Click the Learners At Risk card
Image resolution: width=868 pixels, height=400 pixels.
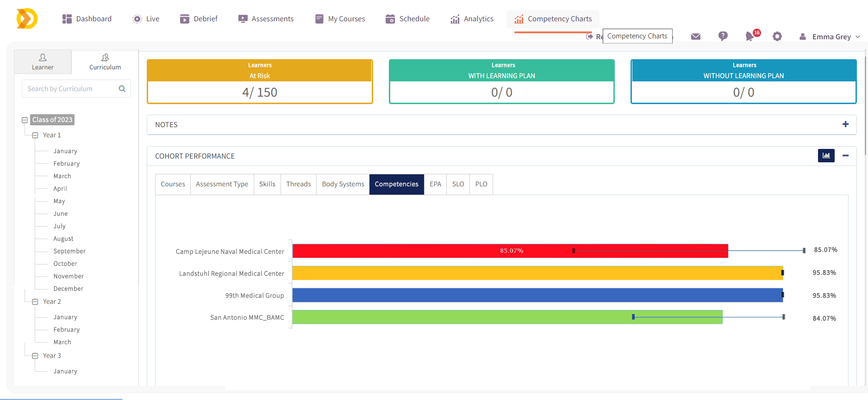click(x=260, y=81)
